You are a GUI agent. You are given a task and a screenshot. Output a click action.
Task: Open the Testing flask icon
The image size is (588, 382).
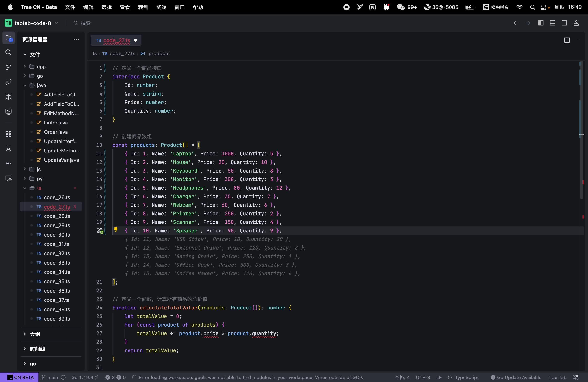(x=8, y=149)
